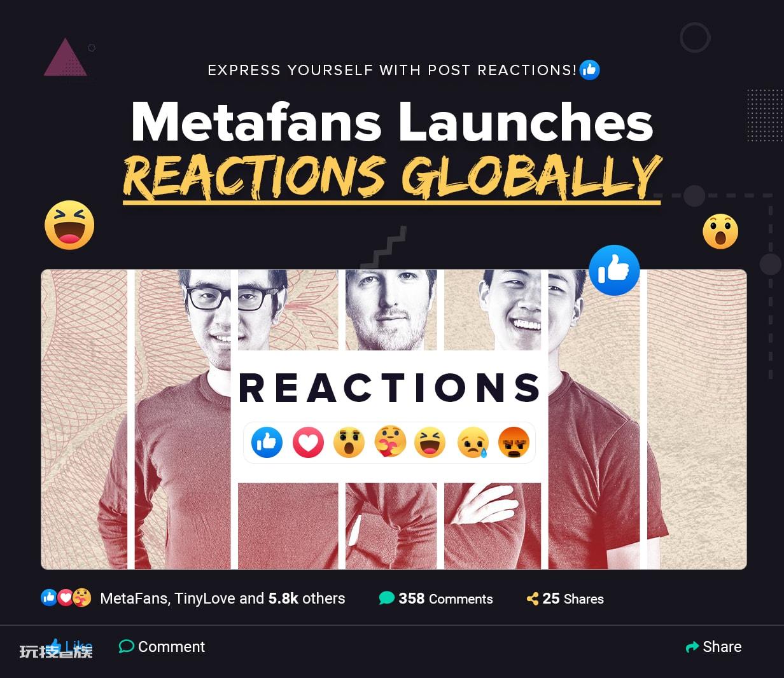Screen dimensions: 784x678
Task: Click the small thumbs-up next to the tagline
Action: coord(590,70)
